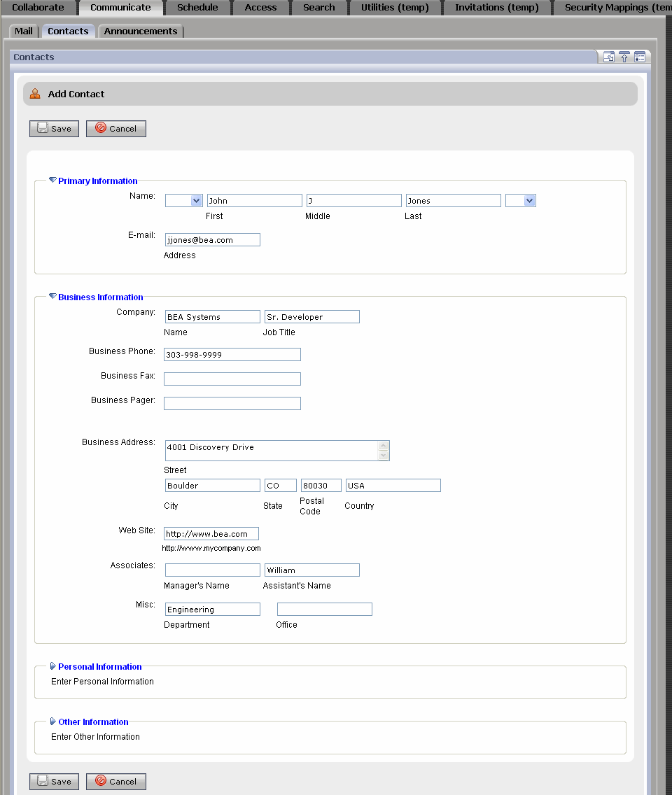The image size is (672, 795).
Task: Switch to the Announcements tab
Action: point(140,31)
